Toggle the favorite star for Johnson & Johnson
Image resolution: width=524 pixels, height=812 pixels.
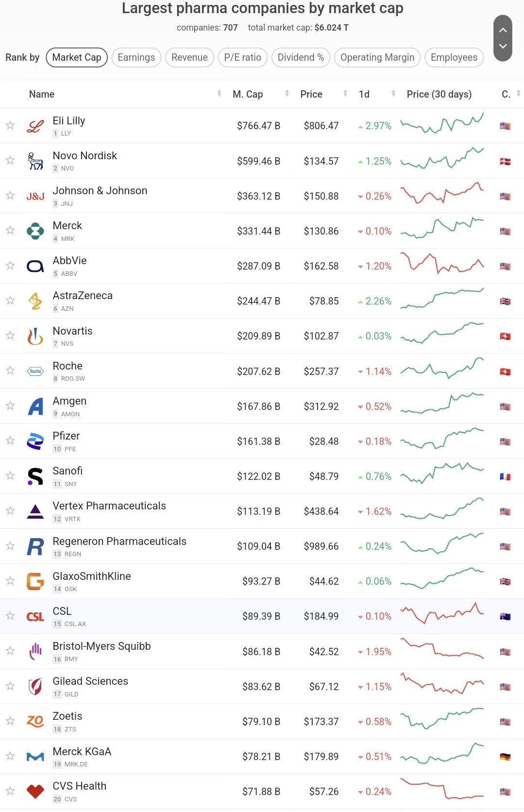pos(10,196)
